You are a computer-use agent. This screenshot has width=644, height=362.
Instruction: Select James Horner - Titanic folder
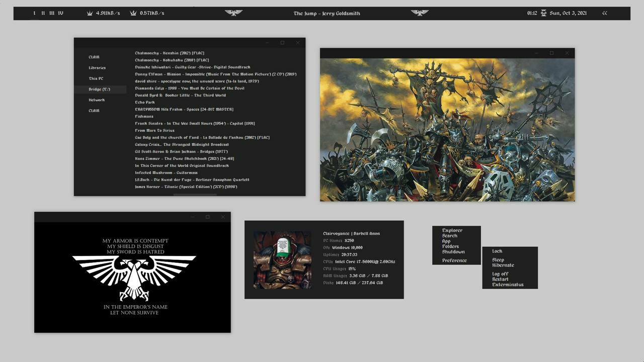pyautogui.click(x=186, y=187)
